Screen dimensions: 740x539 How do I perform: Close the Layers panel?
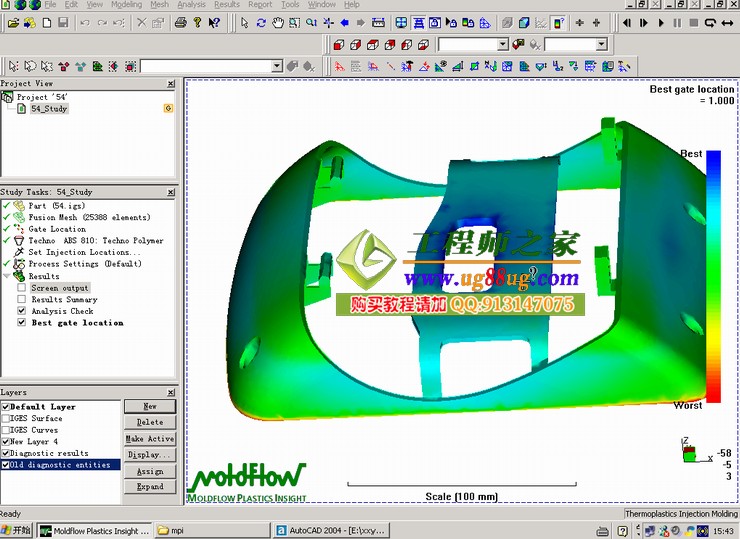(171, 392)
